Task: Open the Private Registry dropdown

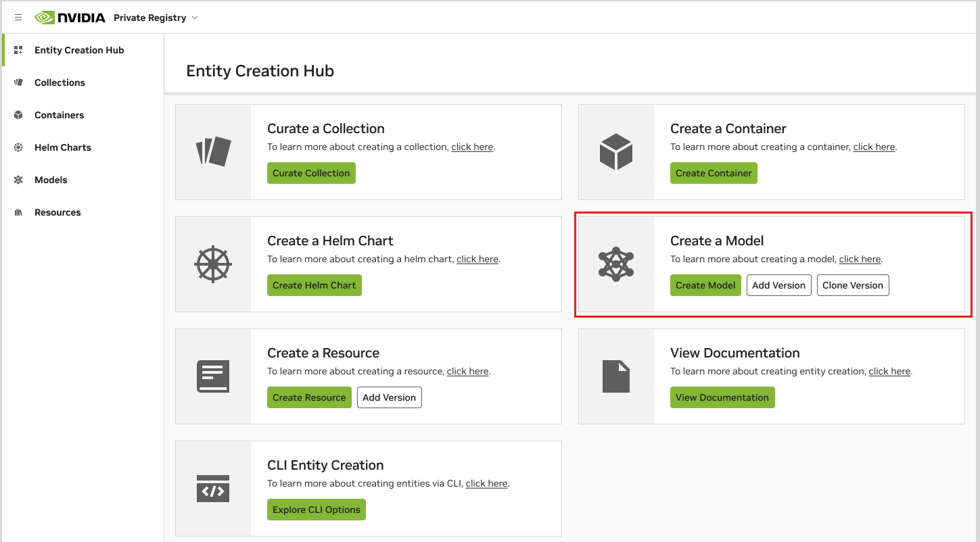Action: 155,18
